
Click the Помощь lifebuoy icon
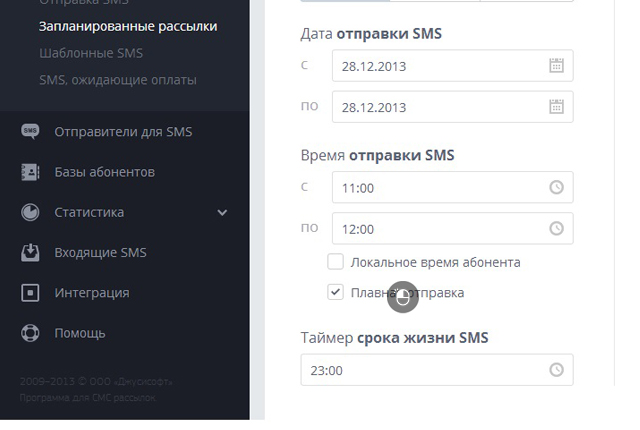pyautogui.click(x=30, y=333)
